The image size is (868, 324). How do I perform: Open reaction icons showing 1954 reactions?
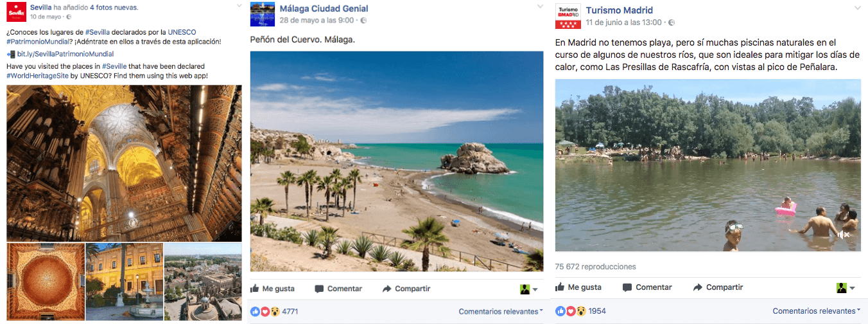coord(571,311)
